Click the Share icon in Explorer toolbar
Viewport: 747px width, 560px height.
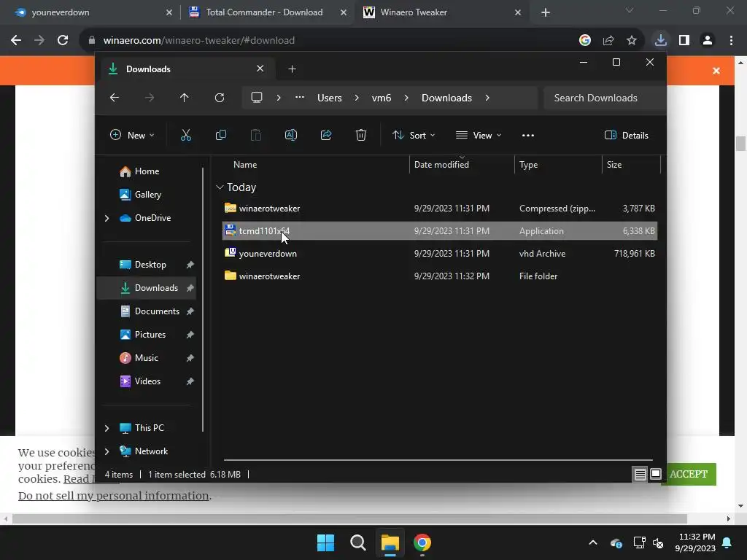[x=326, y=135]
